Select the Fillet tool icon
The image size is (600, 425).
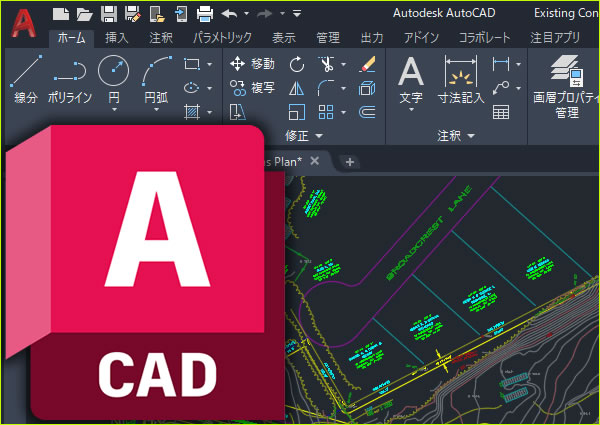[326, 88]
